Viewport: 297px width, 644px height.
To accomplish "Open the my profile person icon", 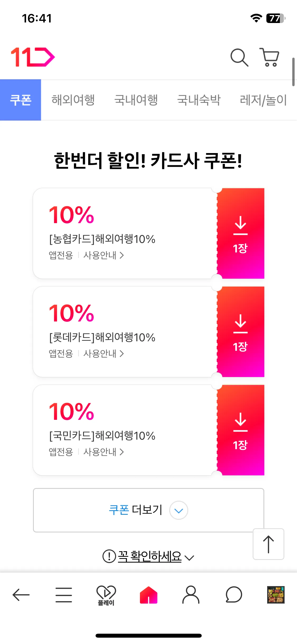I will pyautogui.click(x=191, y=595).
